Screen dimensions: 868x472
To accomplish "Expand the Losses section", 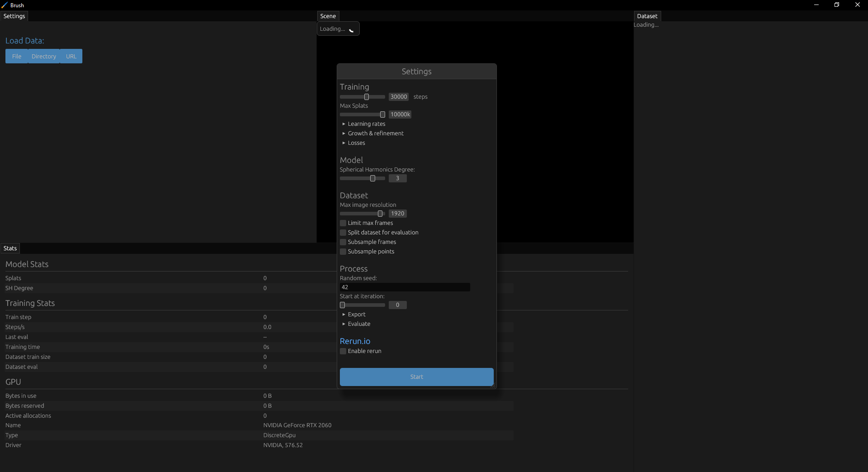I will [x=357, y=143].
